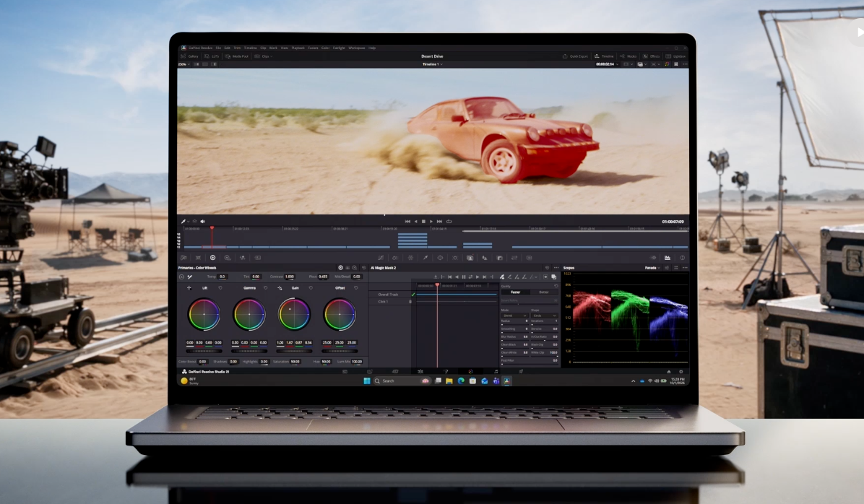
Task: Open the Effects panel
Action: click(x=651, y=56)
